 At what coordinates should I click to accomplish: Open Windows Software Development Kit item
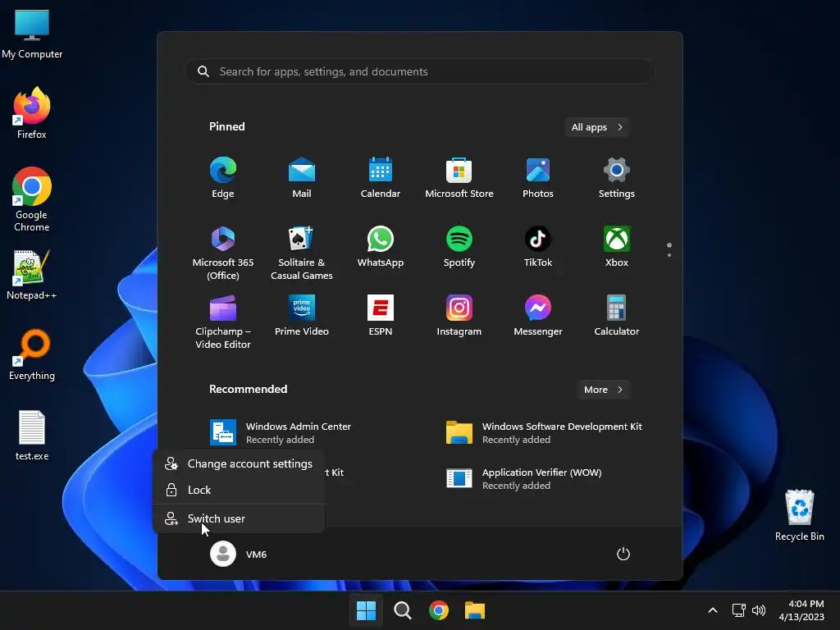tap(545, 433)
